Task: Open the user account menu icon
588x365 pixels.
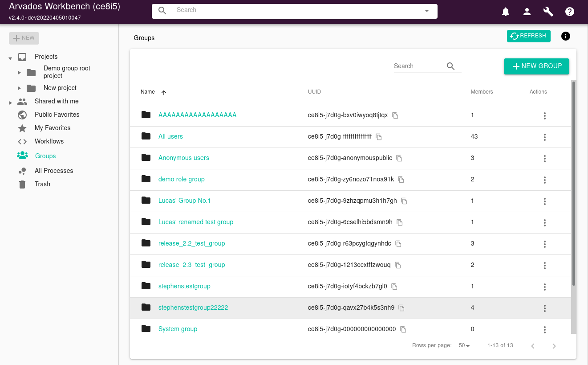Action: (x=527, y=12)
